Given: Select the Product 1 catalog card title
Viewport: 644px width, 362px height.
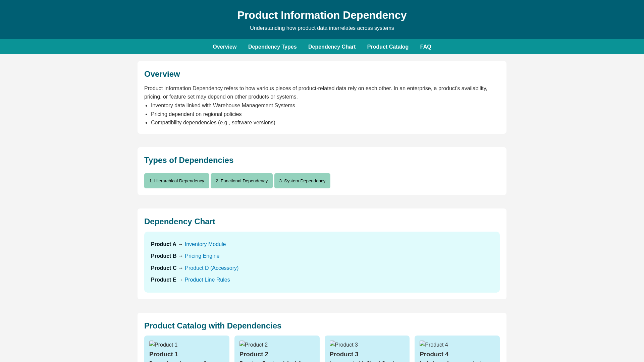Looking at the screenshot, I should point(164,354).
